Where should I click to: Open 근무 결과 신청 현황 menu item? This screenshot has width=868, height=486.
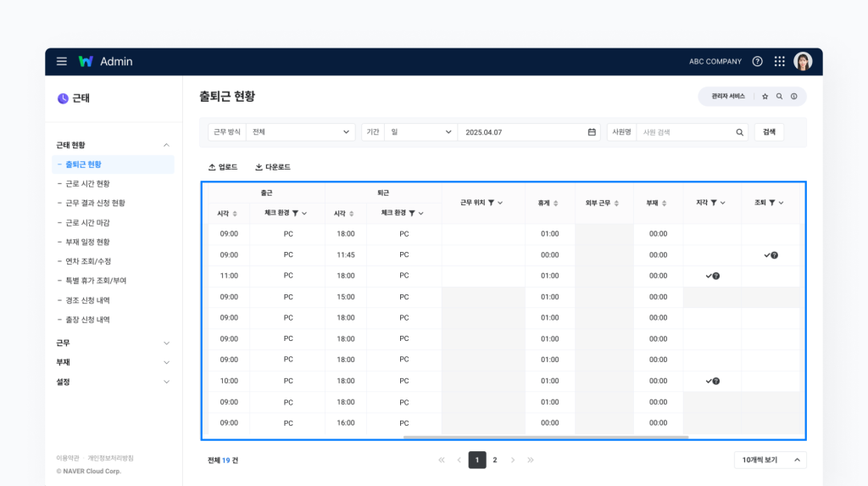coord(95,204)
